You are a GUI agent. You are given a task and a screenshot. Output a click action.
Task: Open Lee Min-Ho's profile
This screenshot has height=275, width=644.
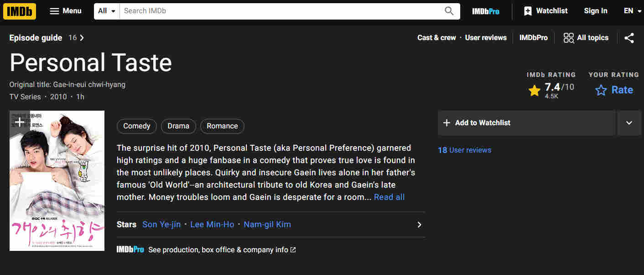(x=212, y=224)
